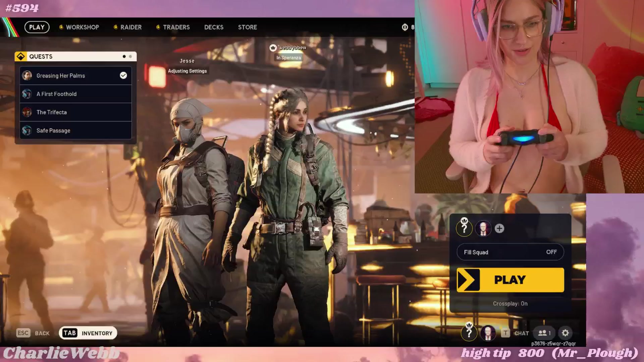The width and height of the screenshot is (644, 362).
Task: Open the STORE tab
Action: (248, 27)
